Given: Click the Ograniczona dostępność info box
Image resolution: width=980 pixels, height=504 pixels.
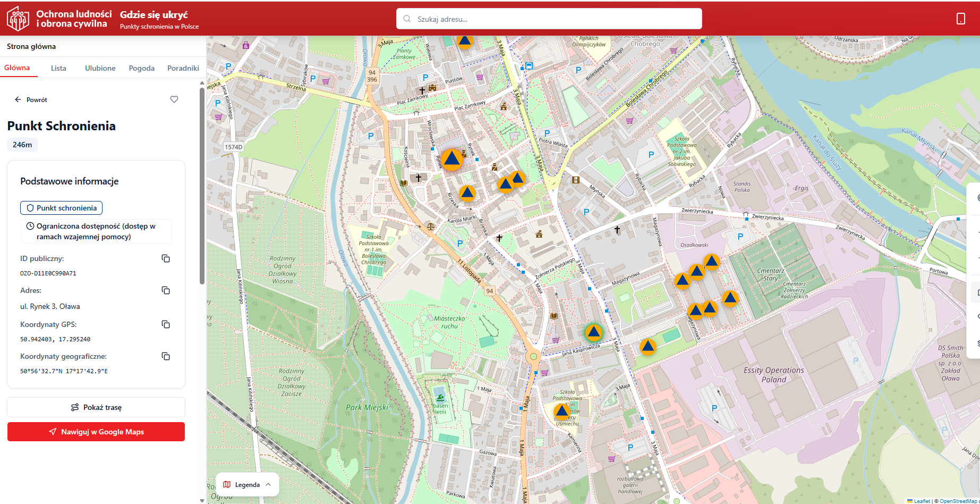Looking at the screenshot, I should [96, 231].
